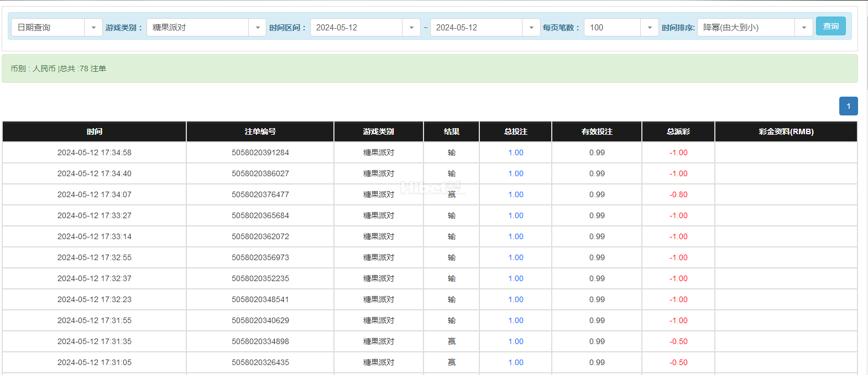Open the 1.00 bet link for order 5058020334898
The width and height of the screenshot is (868, 375).
(x=516, y=341)
